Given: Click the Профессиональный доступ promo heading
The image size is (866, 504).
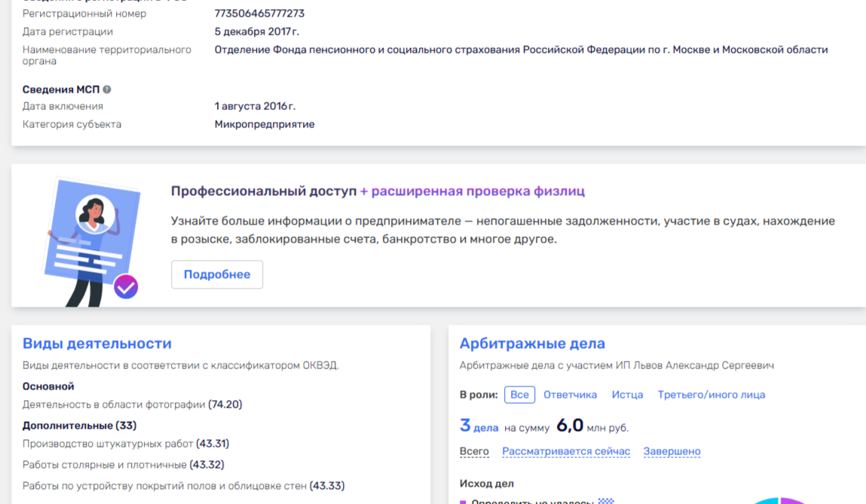Looking at the screenshot, I should point(378,191).
